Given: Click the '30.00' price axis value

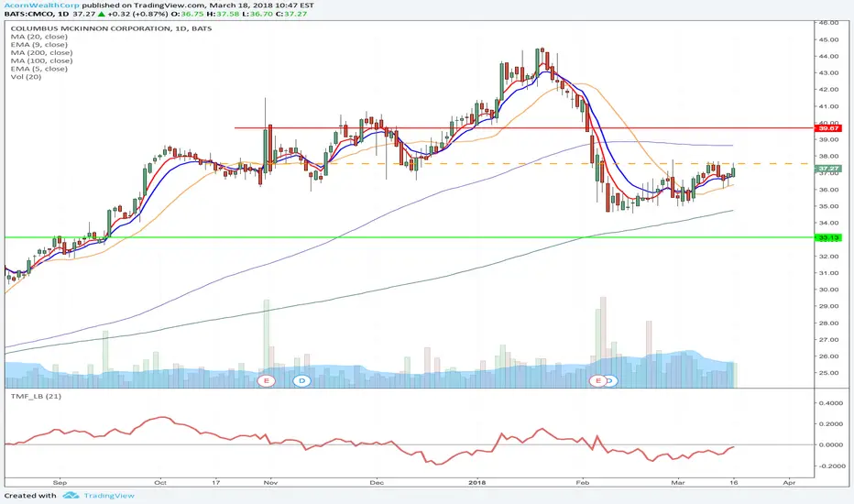Looking at the screenshot, I should (x=829, y=290).
